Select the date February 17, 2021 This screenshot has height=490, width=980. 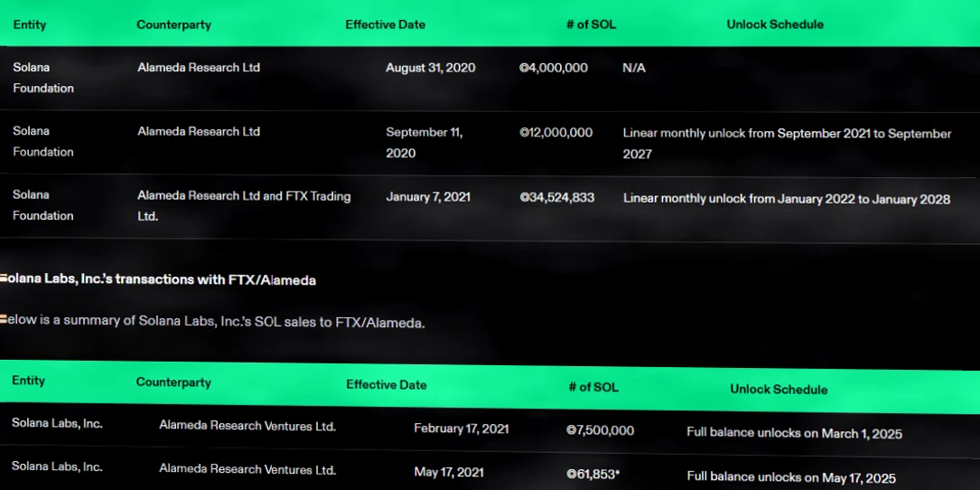[462, 429]
